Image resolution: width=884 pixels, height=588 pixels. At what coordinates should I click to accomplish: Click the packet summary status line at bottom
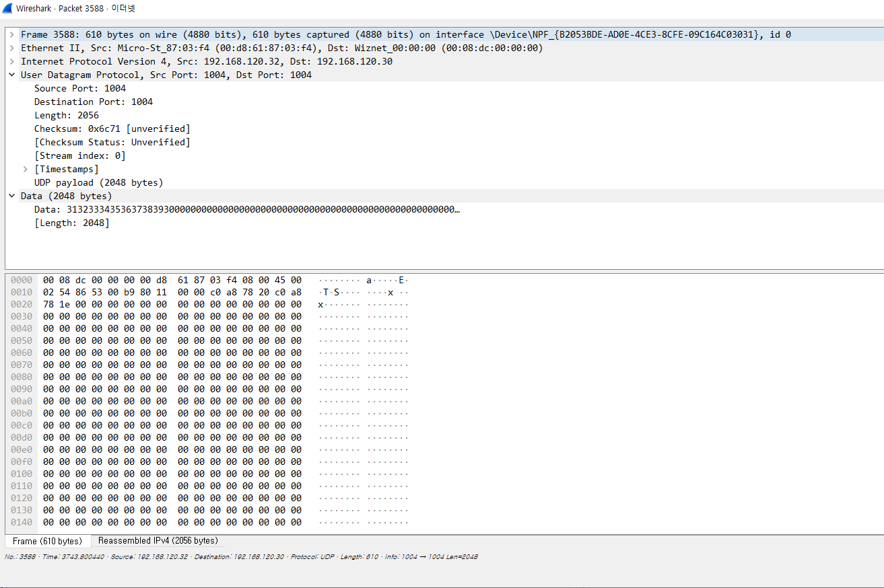(x=241, y=557)
